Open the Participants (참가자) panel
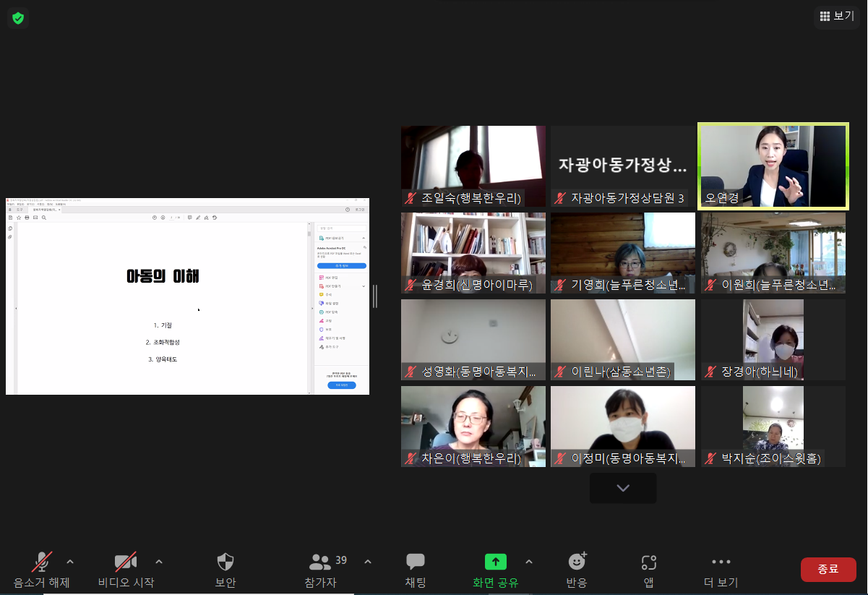The height and width of the screenshot is (595, 868). pyautogui.click(x=320, y=562)
